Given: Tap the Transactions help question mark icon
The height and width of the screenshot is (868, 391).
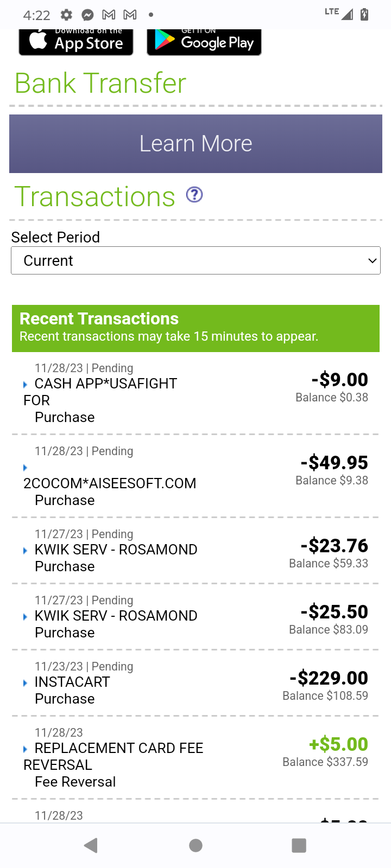Looking at the screenshot, I should pyautogui.click(x=194, y=195).
